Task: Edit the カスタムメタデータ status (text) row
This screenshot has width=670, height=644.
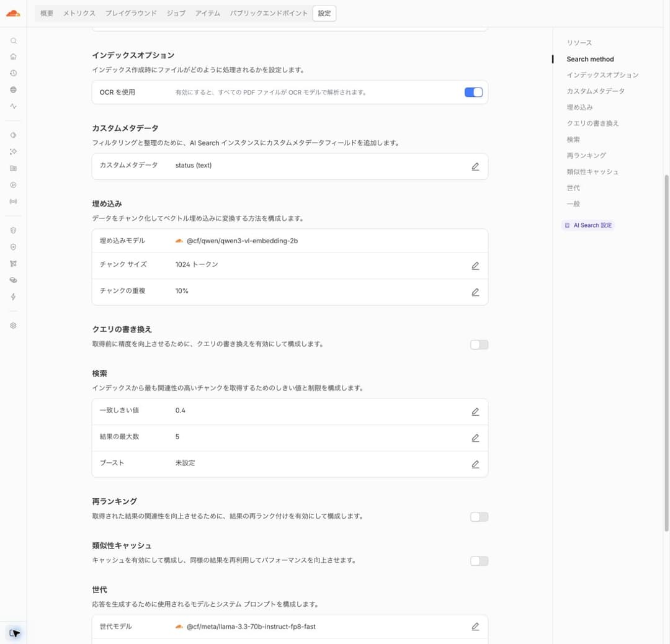Action: 475,166
